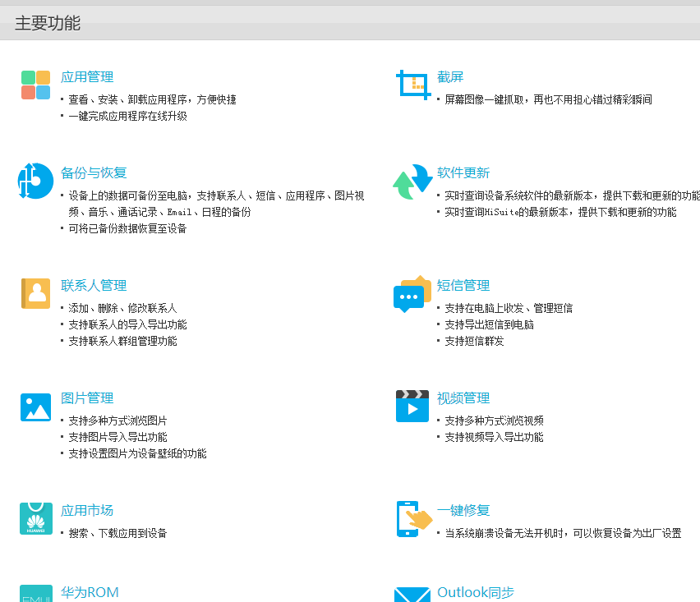Click text 支持导出短信到电脑

(490, 325)
